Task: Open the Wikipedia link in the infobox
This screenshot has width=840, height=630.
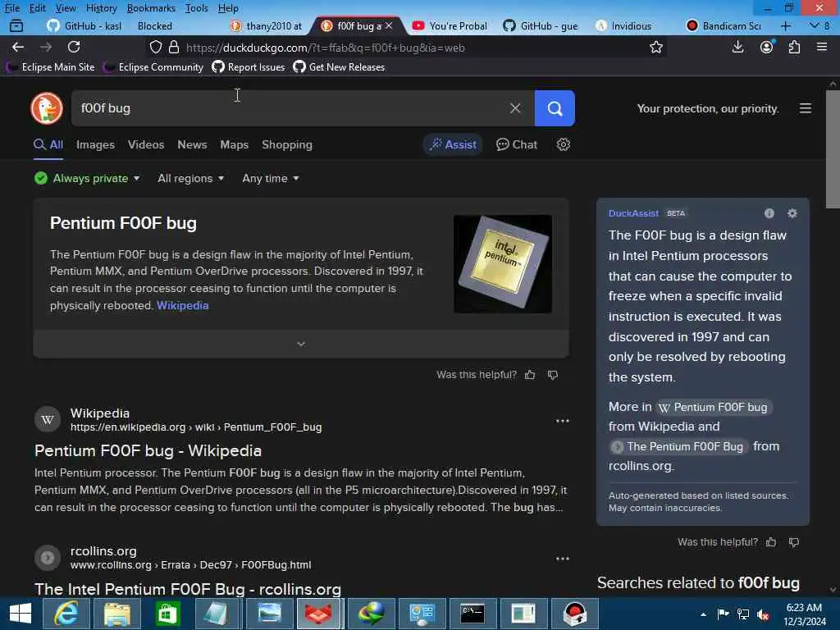Action: [183, 305]
